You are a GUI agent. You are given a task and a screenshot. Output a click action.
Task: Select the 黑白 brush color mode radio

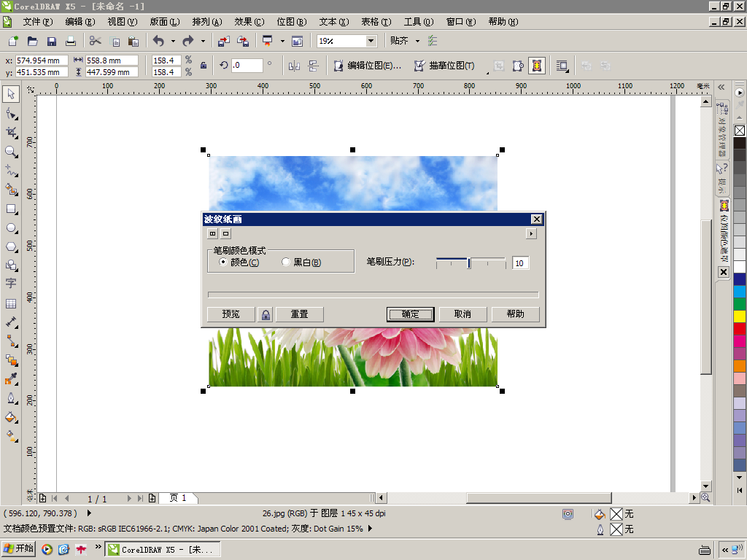[285, 262]
